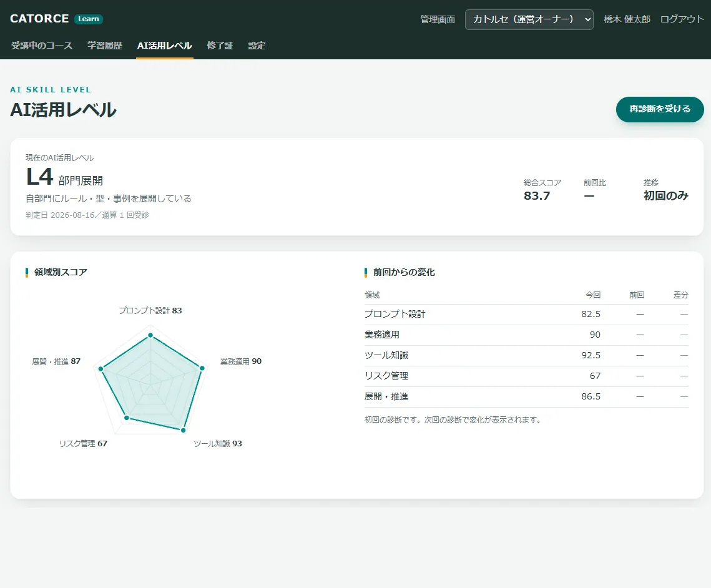The height and width of the screenshot is (588, 711).
Task: Click the 展開・推進 table row name
Action: pyautogui.click(x=386, y=397)
